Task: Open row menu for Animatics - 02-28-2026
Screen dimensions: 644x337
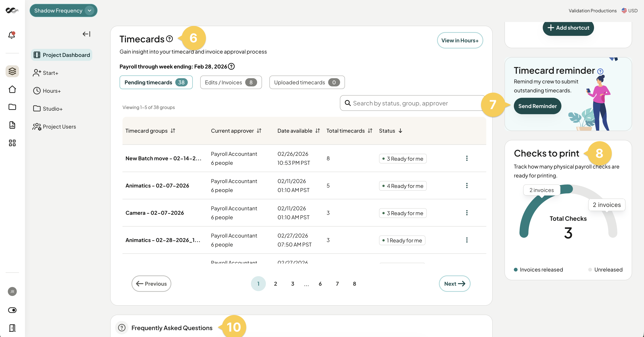Action: click(x=467, y=240)
